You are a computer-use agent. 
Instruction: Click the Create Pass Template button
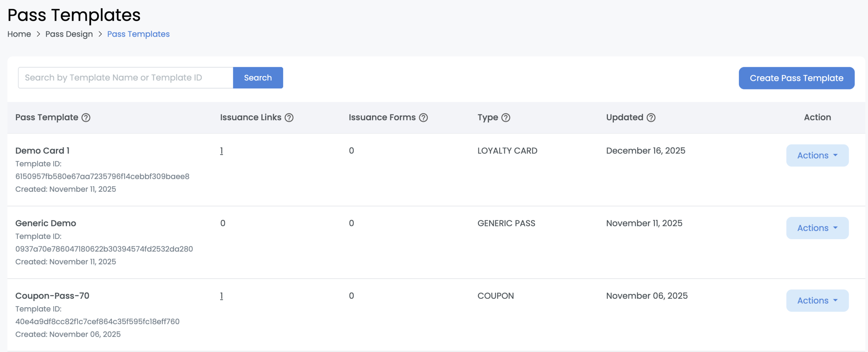coord(796,78)
